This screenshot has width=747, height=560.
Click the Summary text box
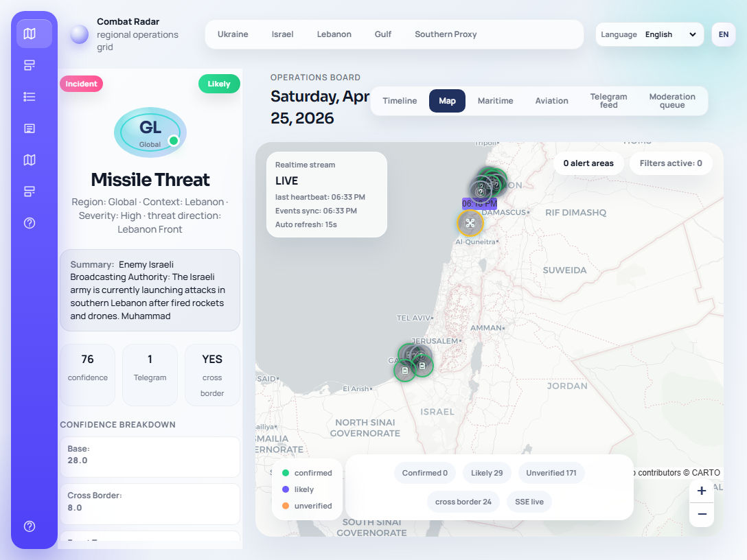(x=150, y=290)
